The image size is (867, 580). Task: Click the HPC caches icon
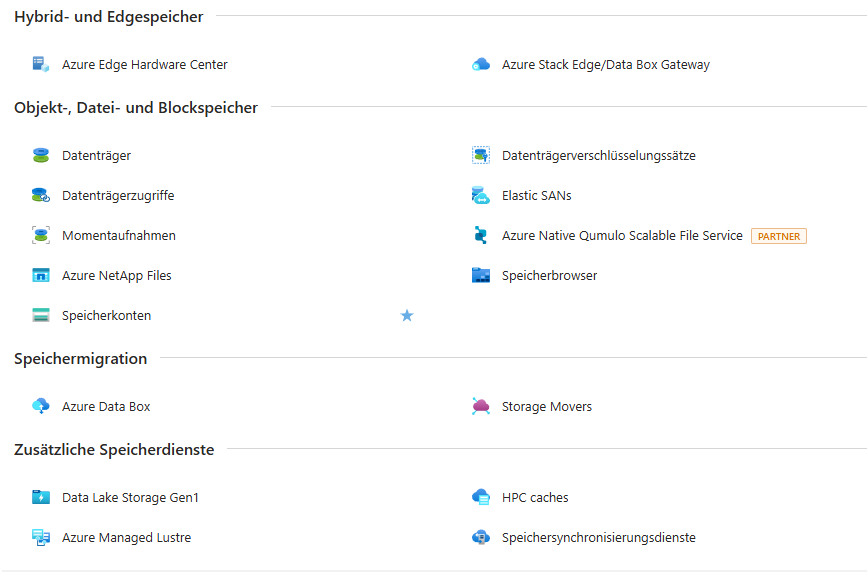480,497
